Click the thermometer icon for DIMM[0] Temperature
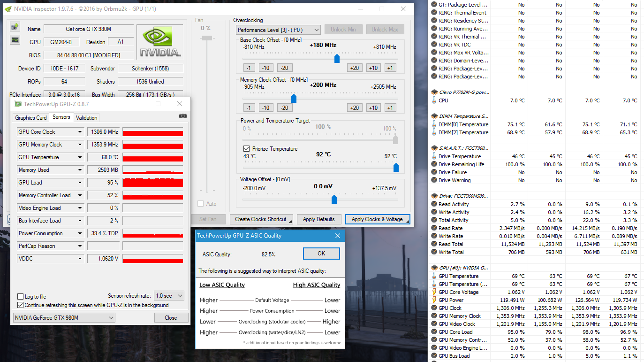 click(434, 124)
